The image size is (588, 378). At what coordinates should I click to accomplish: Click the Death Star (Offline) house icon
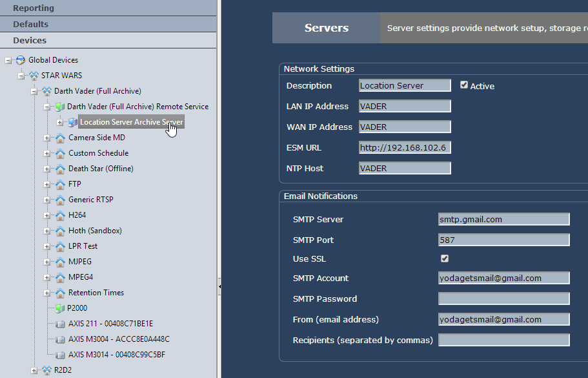60,169
